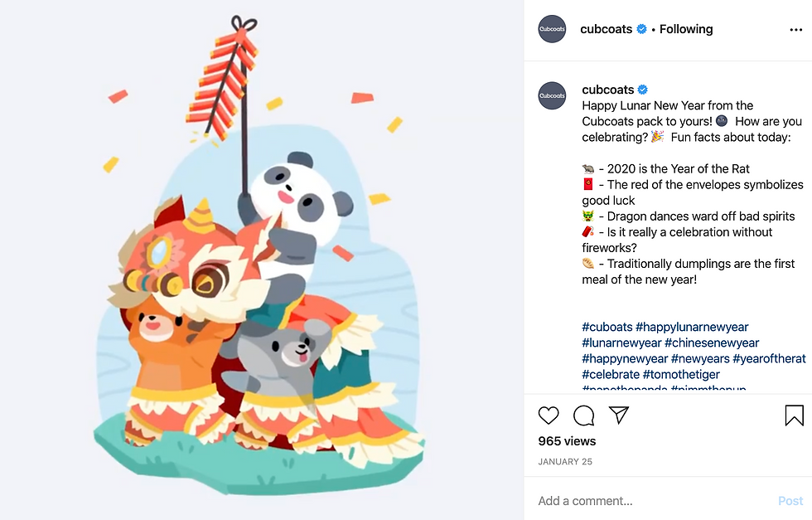Open the #happylunarnewyear hashtag
Screen dimensions: 812x520
692,327
